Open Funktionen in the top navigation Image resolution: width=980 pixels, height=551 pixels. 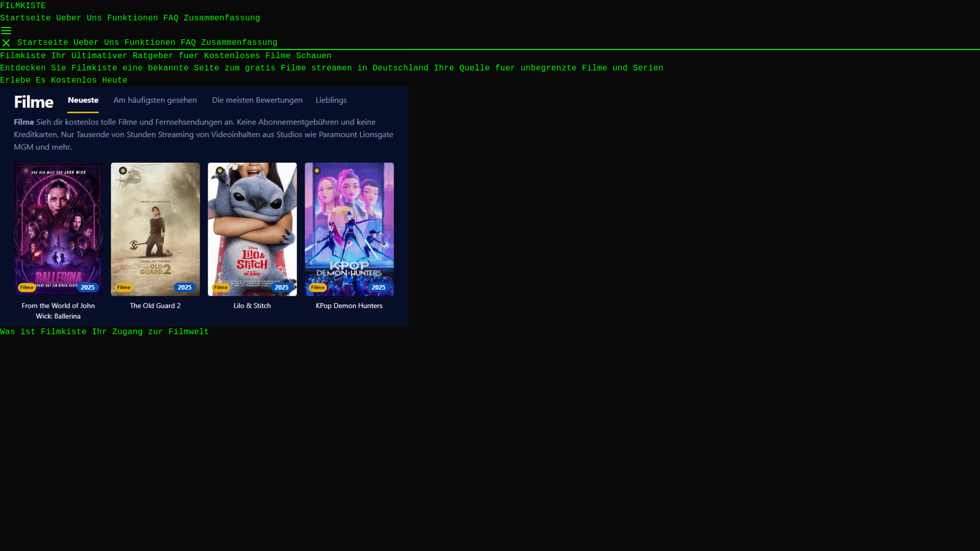coord(133,18)
